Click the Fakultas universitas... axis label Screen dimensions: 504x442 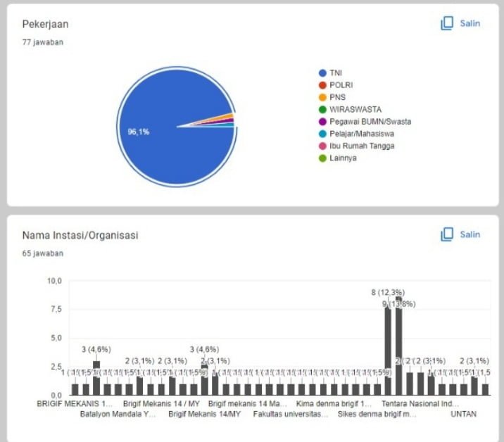pos(291,415)
